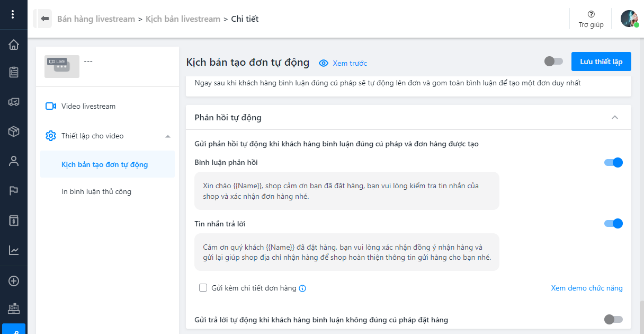Click the back arrow button in the header
Viewport: 644px width, 334px height.
(44, 19)
